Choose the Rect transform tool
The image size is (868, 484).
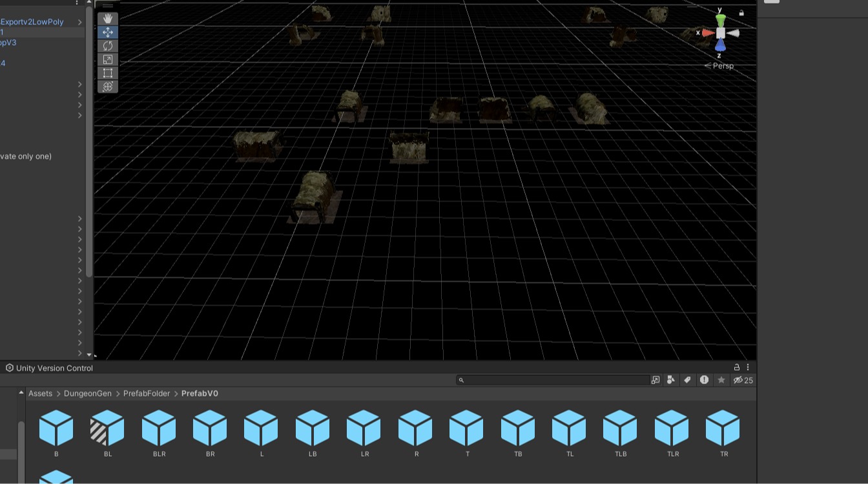[107, 72]
